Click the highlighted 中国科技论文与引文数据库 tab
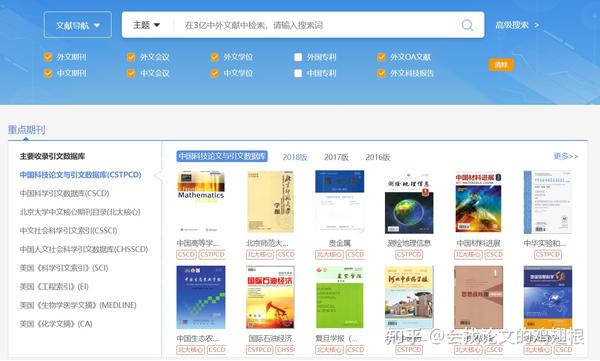The image size is (600, 361). tap(222, 156)
